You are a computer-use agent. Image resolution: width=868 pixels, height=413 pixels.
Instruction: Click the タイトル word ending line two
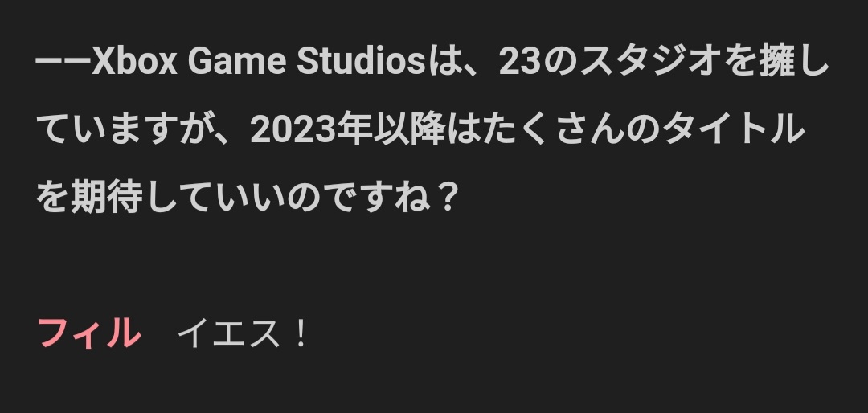[733, 129]
